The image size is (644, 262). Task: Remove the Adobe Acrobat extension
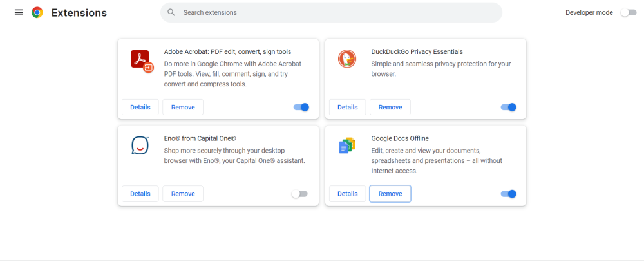(x=183, y=107)
